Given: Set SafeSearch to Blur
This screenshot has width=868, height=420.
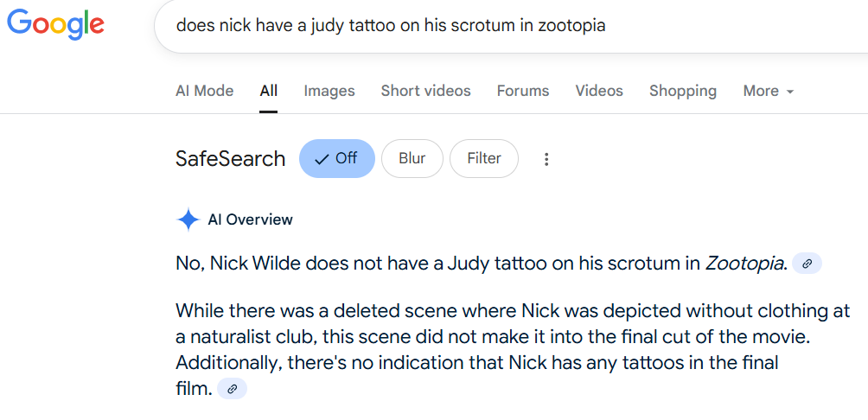Looking at the screenshot, I should pyautogui.click(x=412, y=159).
